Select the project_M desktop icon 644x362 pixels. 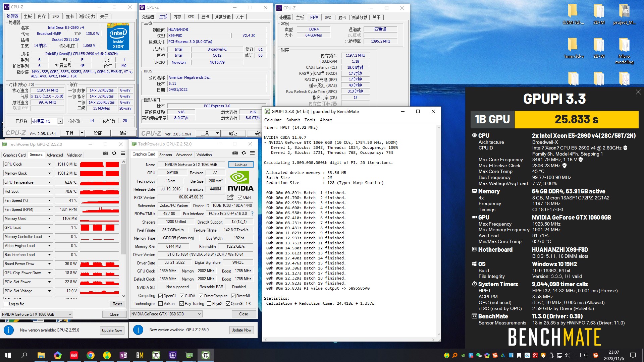click(624, 14)
